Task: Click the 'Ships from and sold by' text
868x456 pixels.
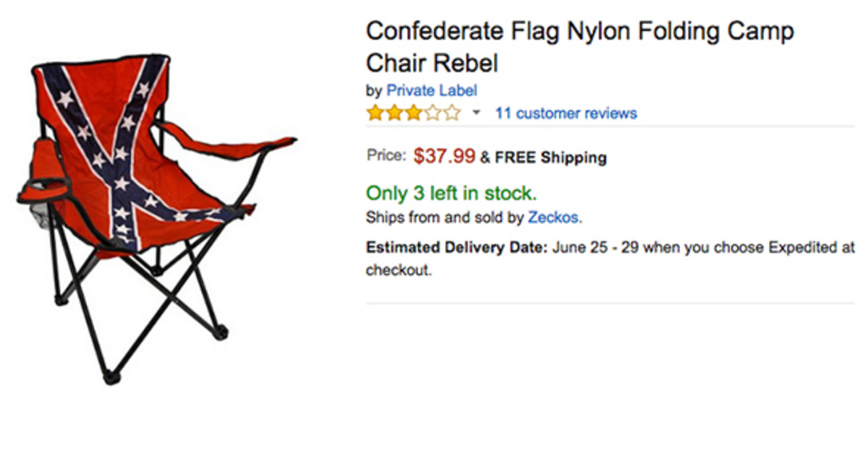Action: (445, 217)
